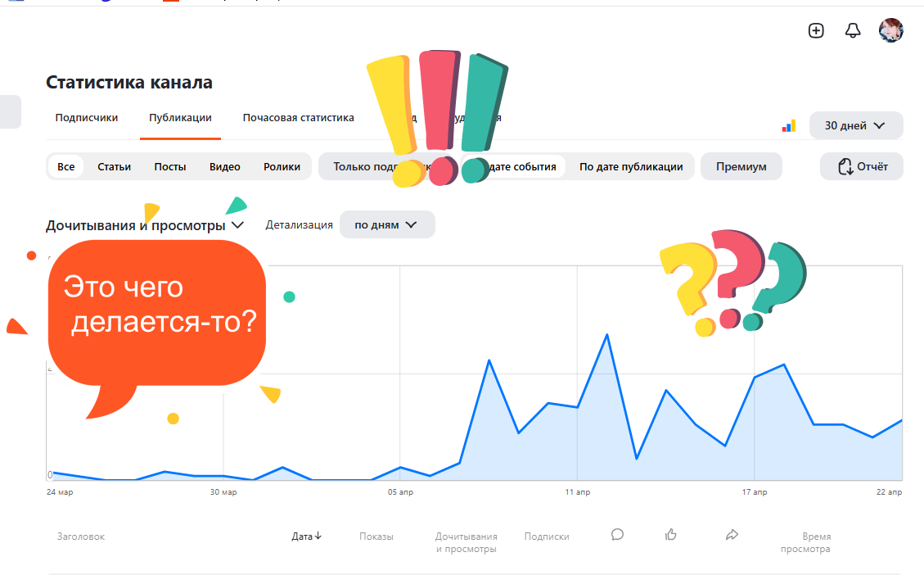
Task: Open the 30 дней period dropdown
Action: (x=855, y=125)
